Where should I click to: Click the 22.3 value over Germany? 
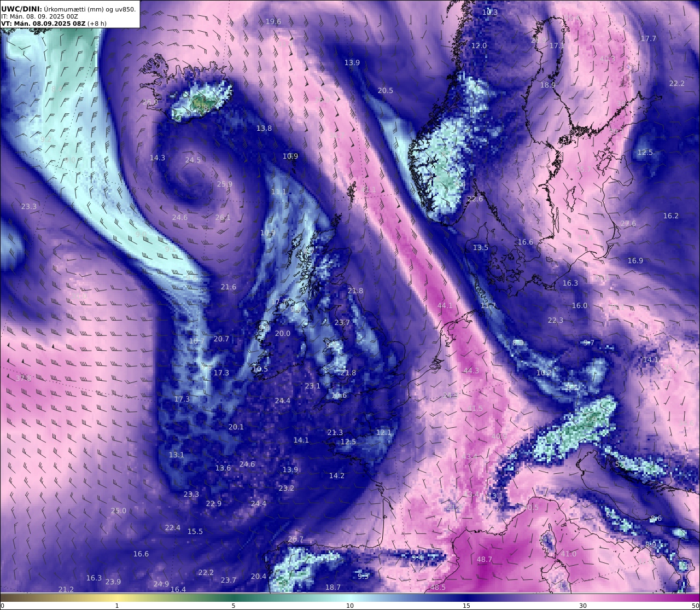tap(556, 321)
